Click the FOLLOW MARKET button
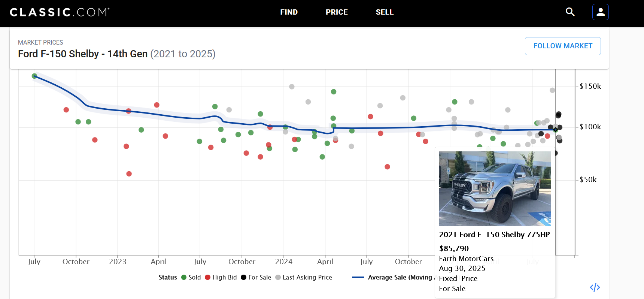Viewport: 644px width, 299px height. point(563,46)
